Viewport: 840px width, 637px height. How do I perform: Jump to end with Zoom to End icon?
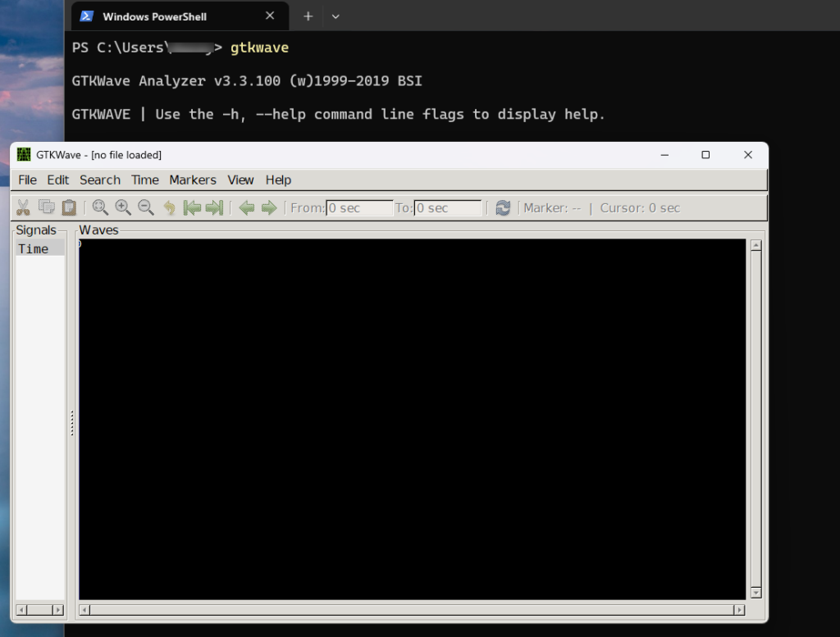click(214, 207)
